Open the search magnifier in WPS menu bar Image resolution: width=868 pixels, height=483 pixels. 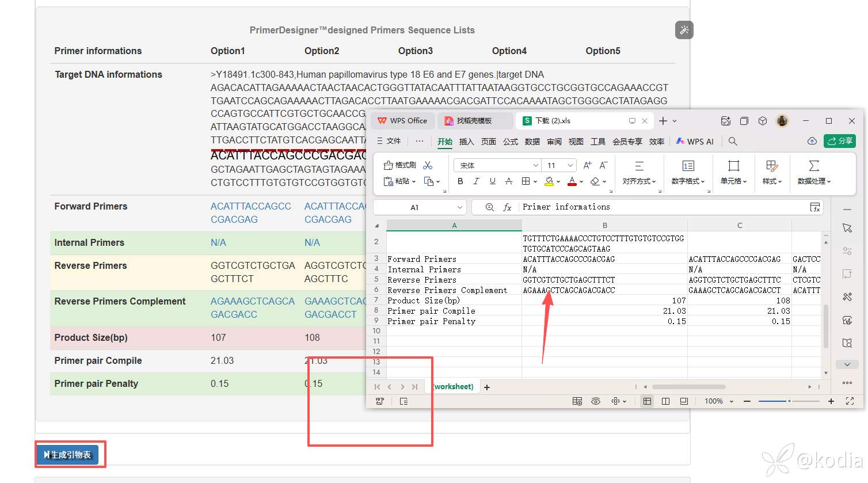pyautogui.click(x=733, y=141)
